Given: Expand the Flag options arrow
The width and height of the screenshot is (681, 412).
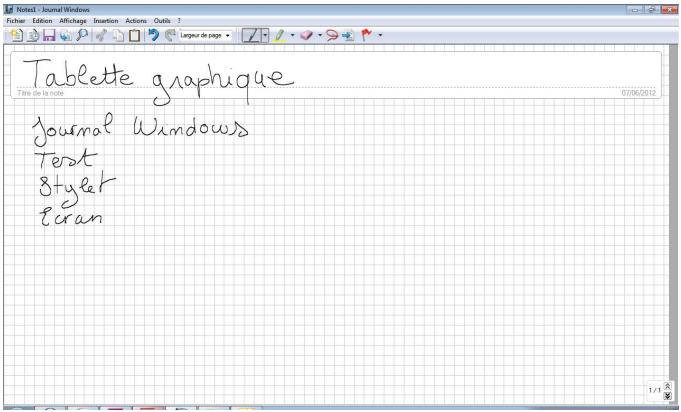Looking at the screenshot, I should point(380,35).
